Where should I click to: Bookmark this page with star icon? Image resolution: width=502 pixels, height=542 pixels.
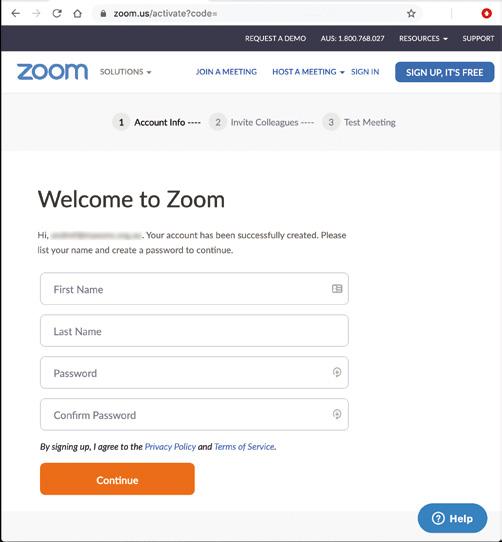[x=411, y=13]
